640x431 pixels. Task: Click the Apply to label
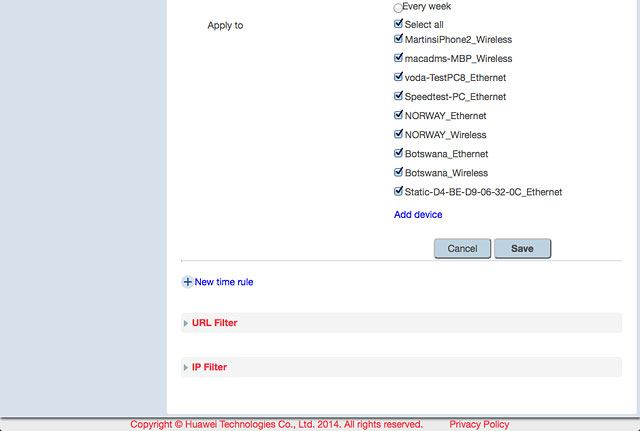(x=225, y=25)
